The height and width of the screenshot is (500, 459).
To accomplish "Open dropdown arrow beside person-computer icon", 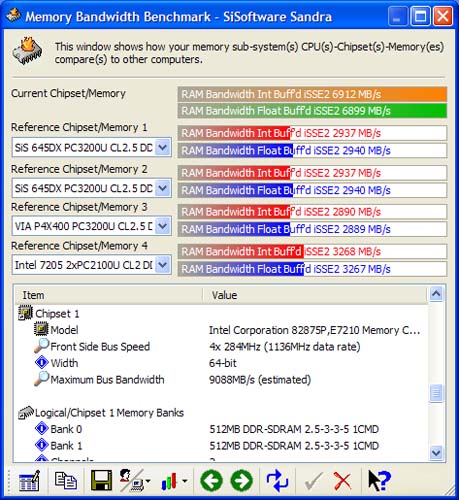I will pos(148,481).
